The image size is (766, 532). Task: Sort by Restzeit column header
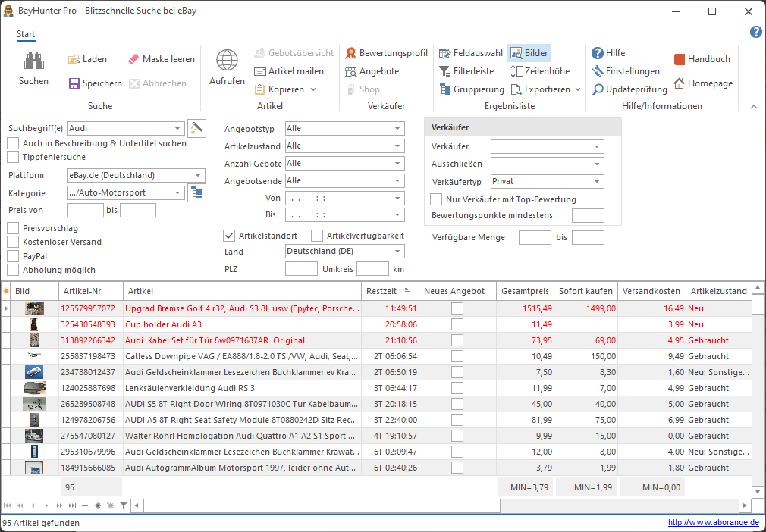(x=390, y=291)
